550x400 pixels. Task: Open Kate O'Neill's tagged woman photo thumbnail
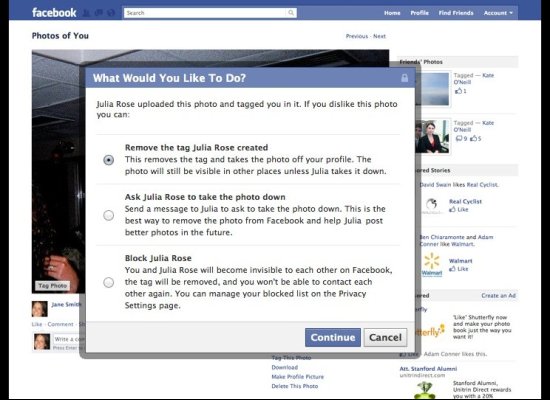pyautogui.click(x=432, y=137)
